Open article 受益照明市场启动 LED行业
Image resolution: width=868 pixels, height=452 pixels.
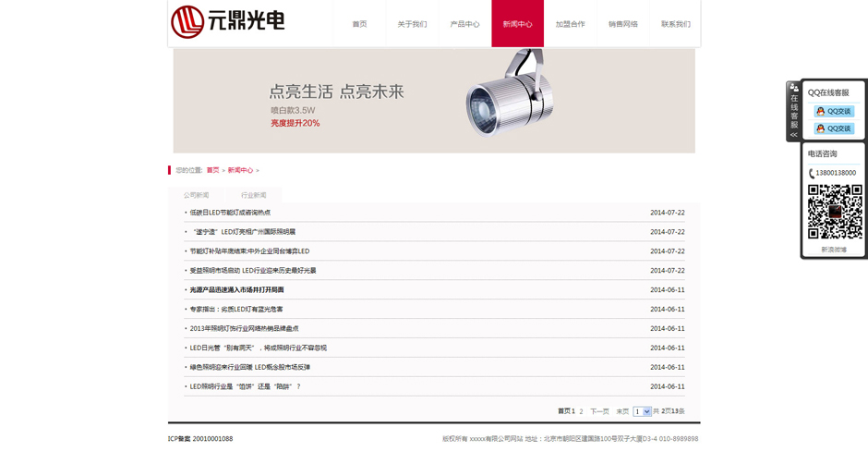click(253, 270)
